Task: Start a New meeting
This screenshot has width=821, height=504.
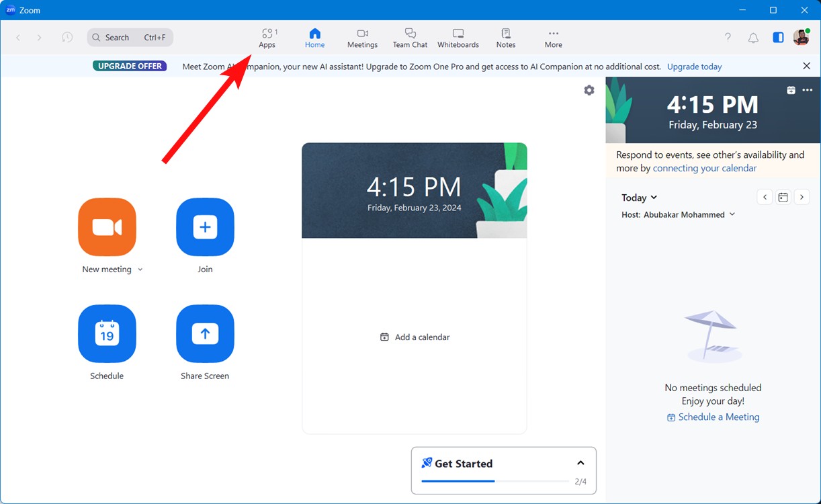Action: 107,227
